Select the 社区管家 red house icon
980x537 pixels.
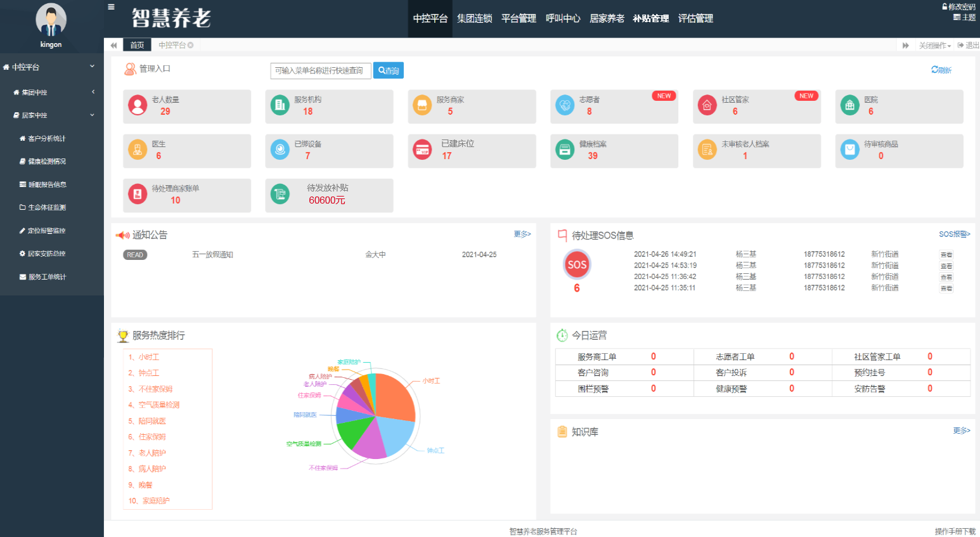(707, 105)
